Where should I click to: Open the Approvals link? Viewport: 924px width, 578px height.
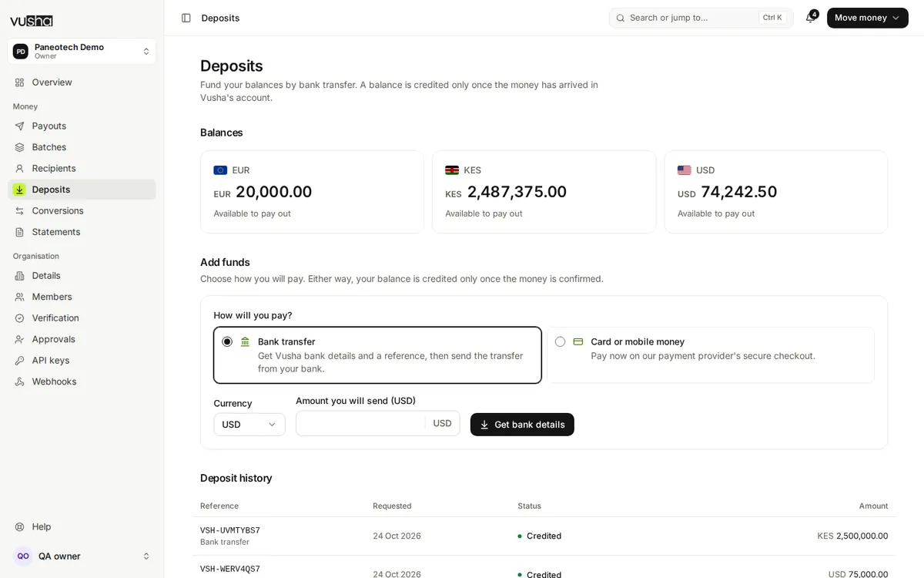(82, 339)
